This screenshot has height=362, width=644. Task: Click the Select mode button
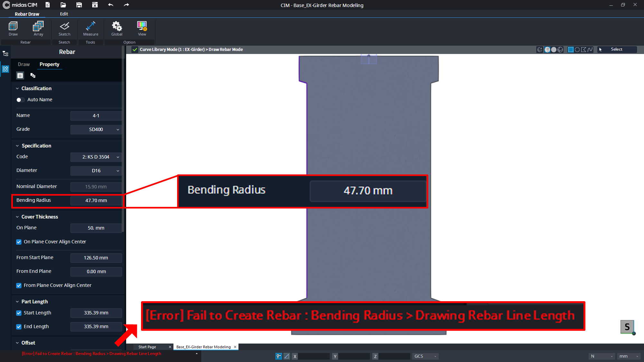(x=617, y=50)
